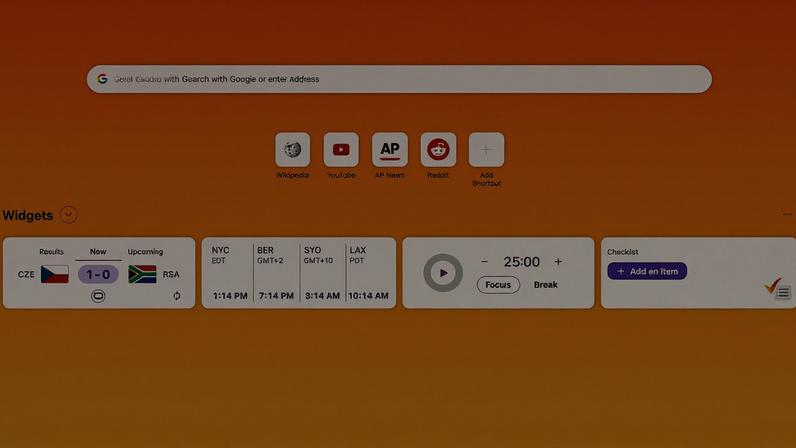
Task: Click the 25:00 timer value
Action: click(521, 262)
